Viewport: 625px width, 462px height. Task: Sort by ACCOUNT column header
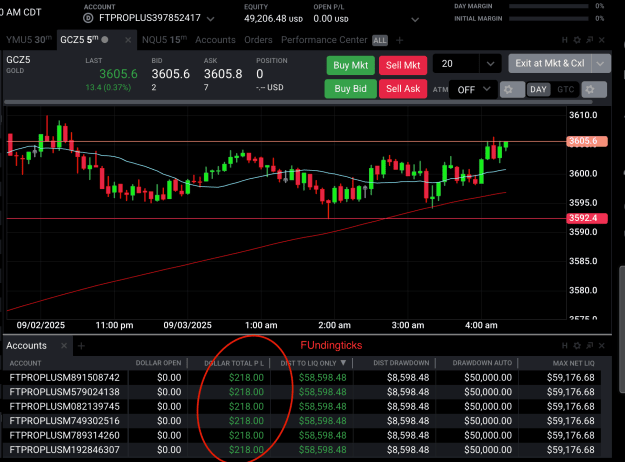pos(26,363)
